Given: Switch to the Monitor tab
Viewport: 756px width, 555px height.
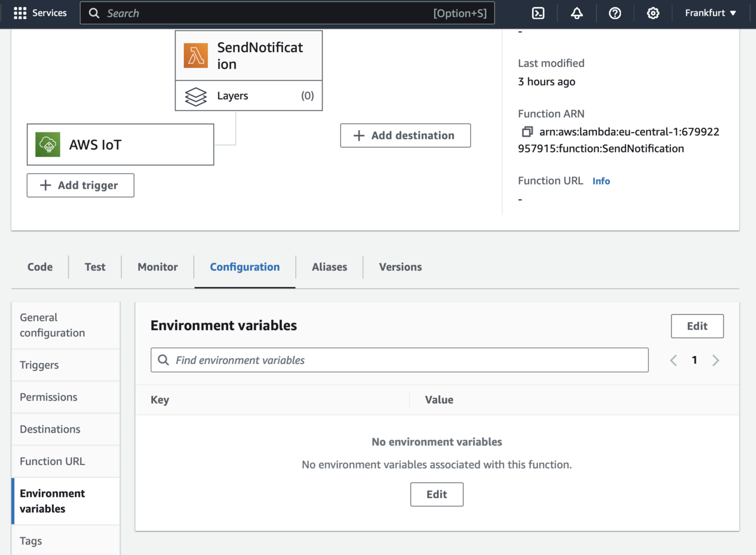Looking at the screenshot, I should pyautogui.click(x=158, y=267).
